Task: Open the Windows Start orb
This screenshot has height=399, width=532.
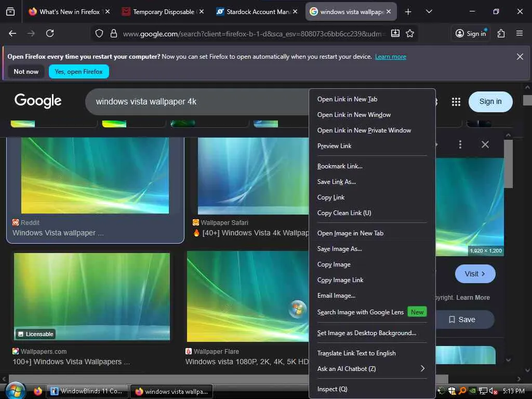Action: [x=15, y=391]
